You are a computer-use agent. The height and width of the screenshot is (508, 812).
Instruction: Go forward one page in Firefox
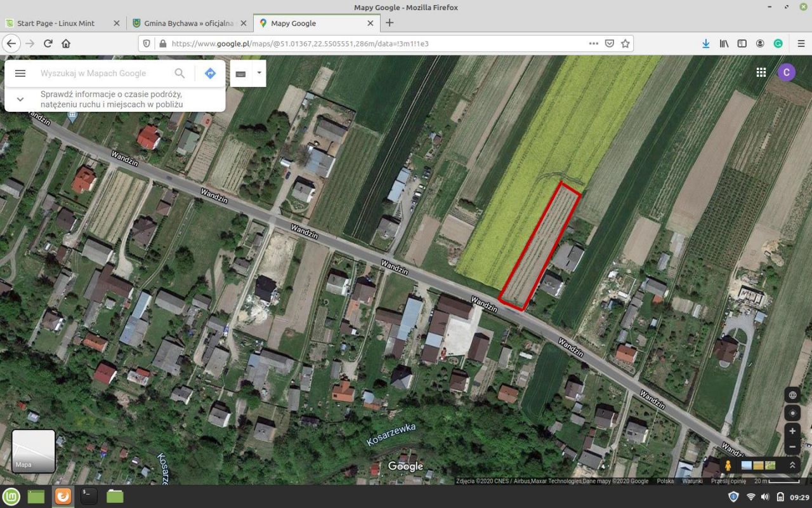tap(30, 43)
